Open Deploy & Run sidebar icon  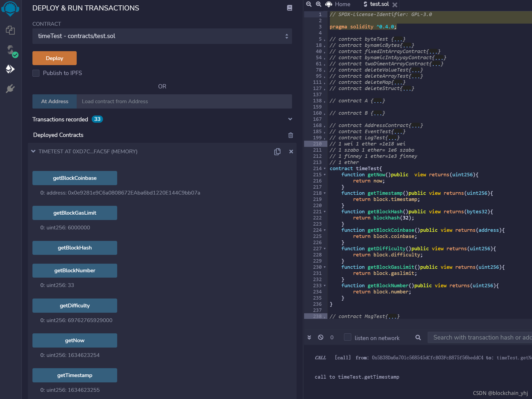(10, 69)
